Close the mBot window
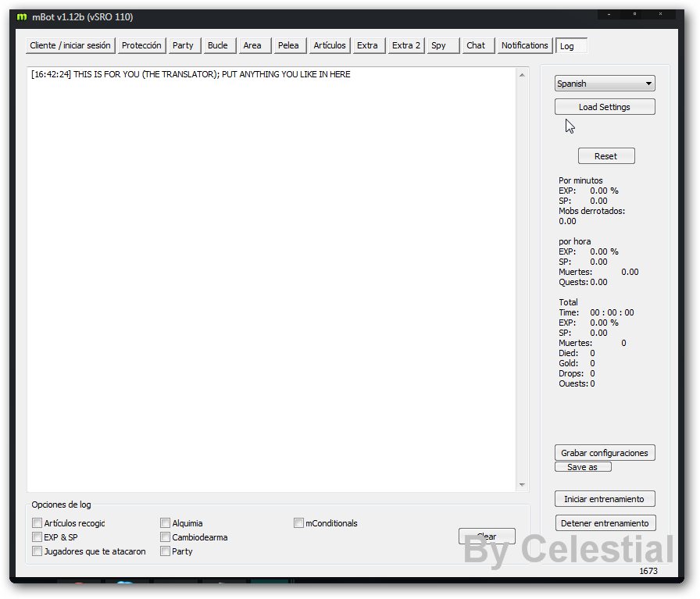Image resolution: width=700 pixels, height=599 pixels. coord(660,14)
